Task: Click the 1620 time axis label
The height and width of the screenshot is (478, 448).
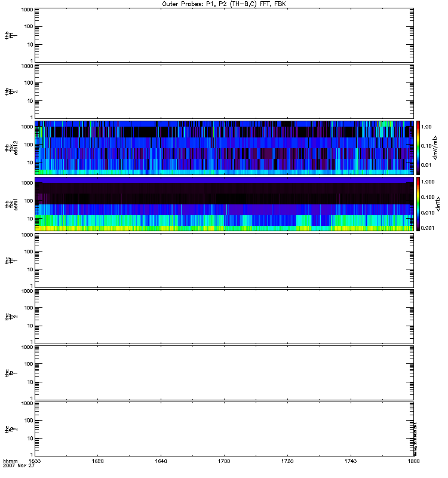Action: point(98,462)
